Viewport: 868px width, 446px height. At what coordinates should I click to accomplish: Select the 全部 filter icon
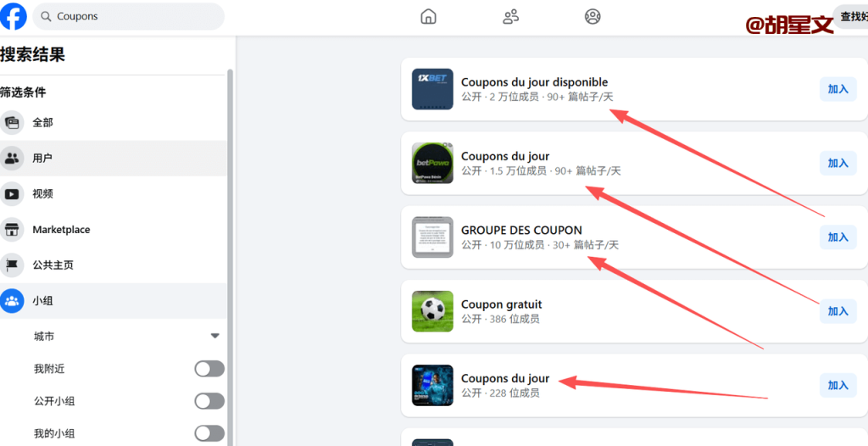(12, 123)
